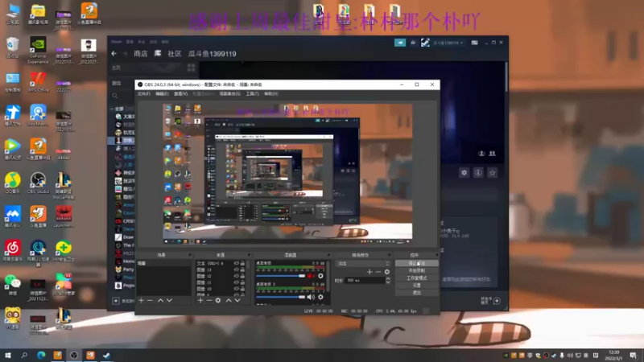Adjust transition duration stepper arrows
This screenshot has height=362, width=644.
[x=388, y=280]
